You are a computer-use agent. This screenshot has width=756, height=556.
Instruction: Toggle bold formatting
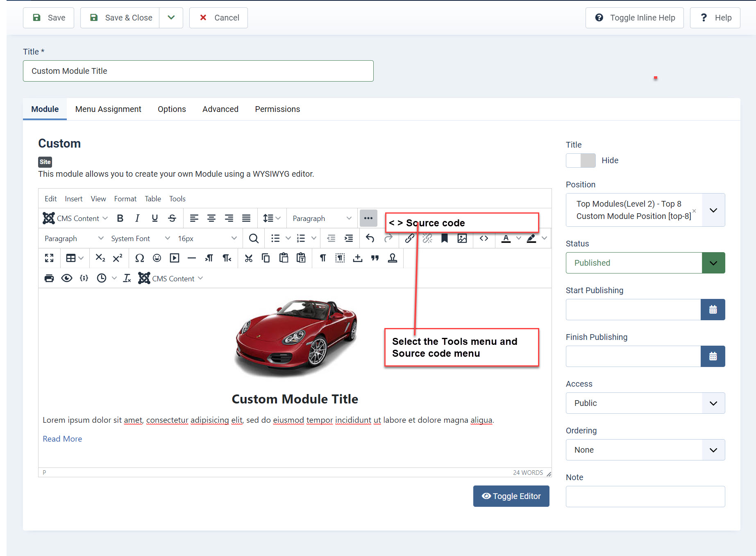[x=120, y=219]
